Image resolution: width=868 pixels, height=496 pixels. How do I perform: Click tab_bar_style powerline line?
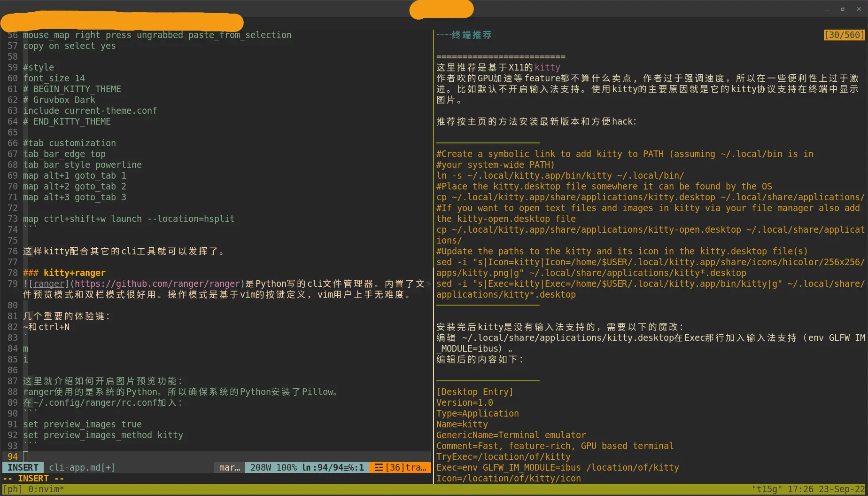(82, 165)
